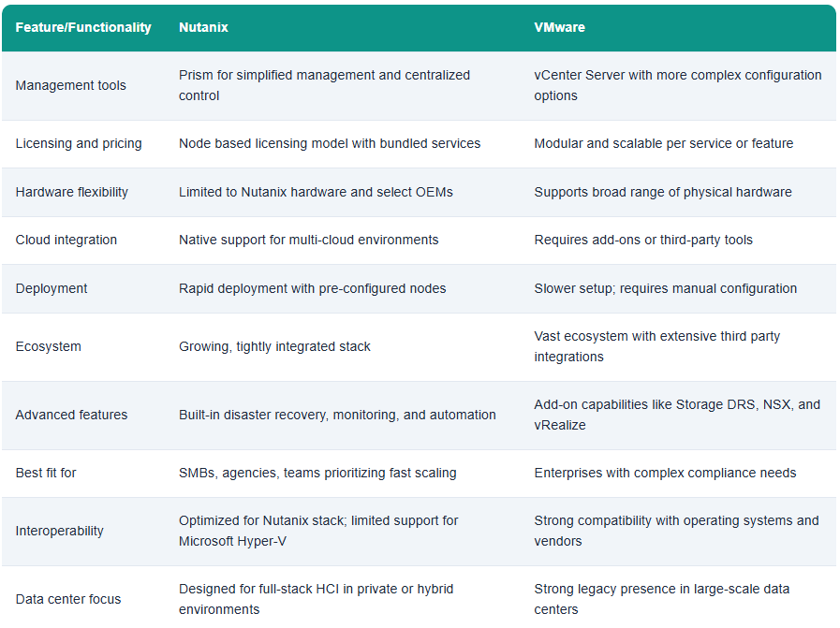Click the Best fit for row label

pyautogui.click(x=46, y=473)
